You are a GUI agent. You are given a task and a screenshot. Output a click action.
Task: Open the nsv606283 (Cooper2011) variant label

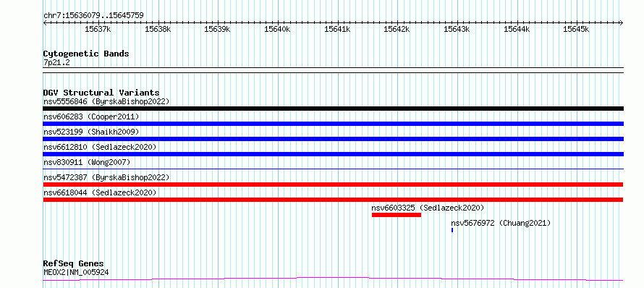(91, 117)
